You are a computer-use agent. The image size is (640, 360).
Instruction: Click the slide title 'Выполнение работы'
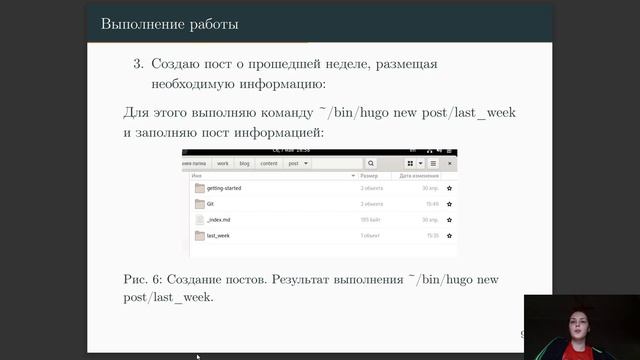(x=169, y=24)
